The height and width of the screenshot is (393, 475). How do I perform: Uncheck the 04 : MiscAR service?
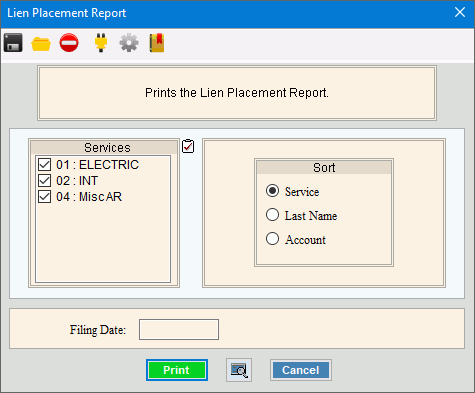point(44,197)
